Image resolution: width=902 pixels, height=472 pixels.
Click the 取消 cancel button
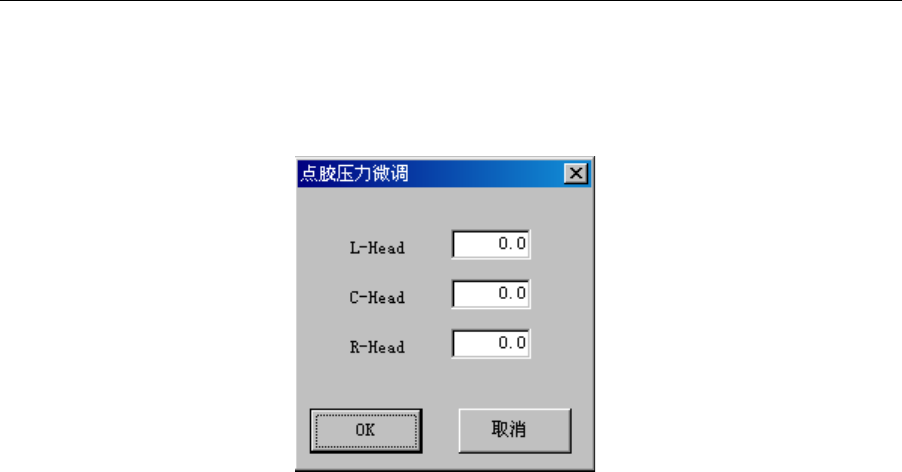point(515,430)
